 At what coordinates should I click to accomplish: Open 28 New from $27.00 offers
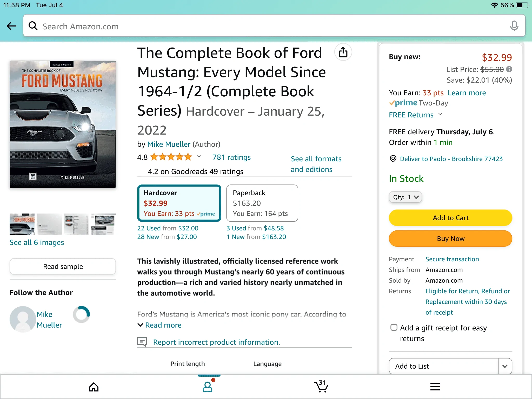point(167,237)
